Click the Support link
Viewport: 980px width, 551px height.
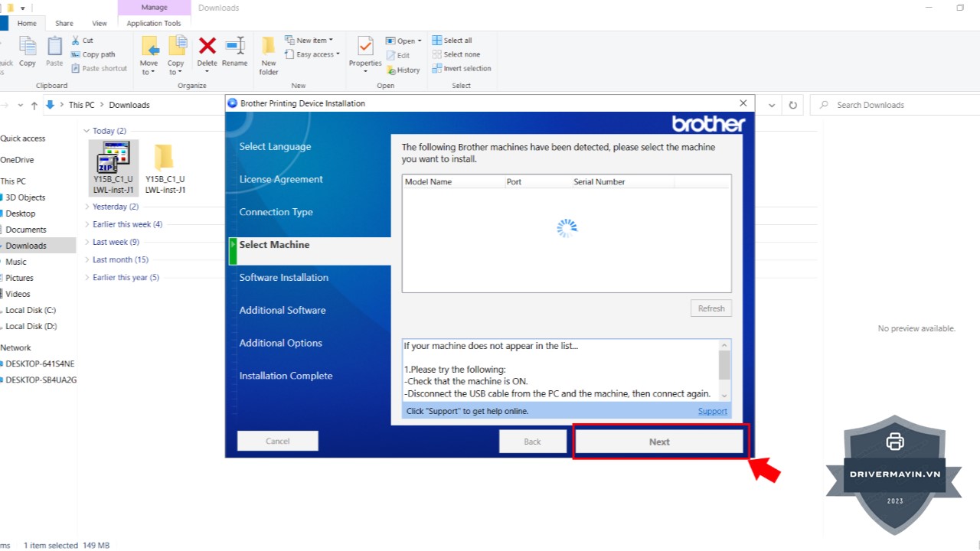tap(712, 411)
